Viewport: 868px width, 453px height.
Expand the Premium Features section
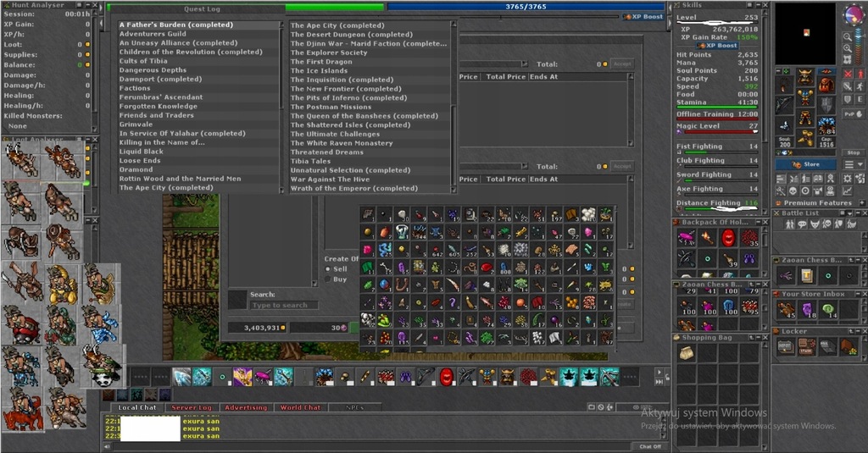(x=862, y=203)
